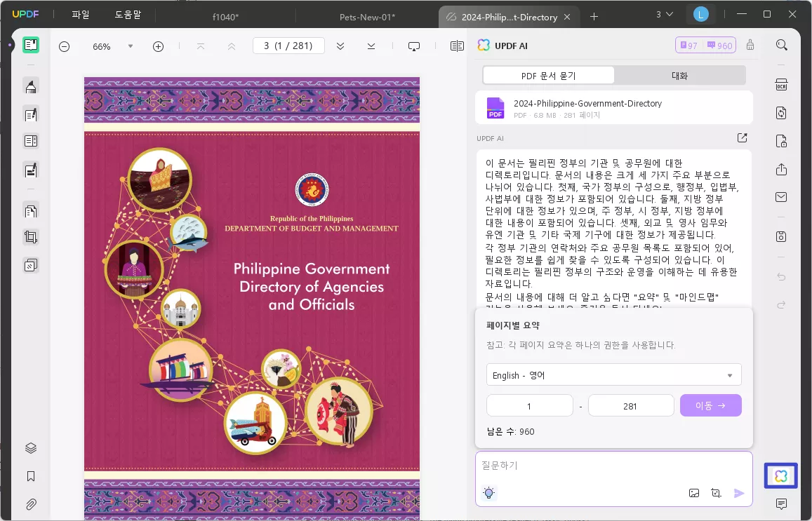Switch to the Pets-New-01* tab
Image resolution: width=812 pixels, height=521 pixels.
coord(367,17)
